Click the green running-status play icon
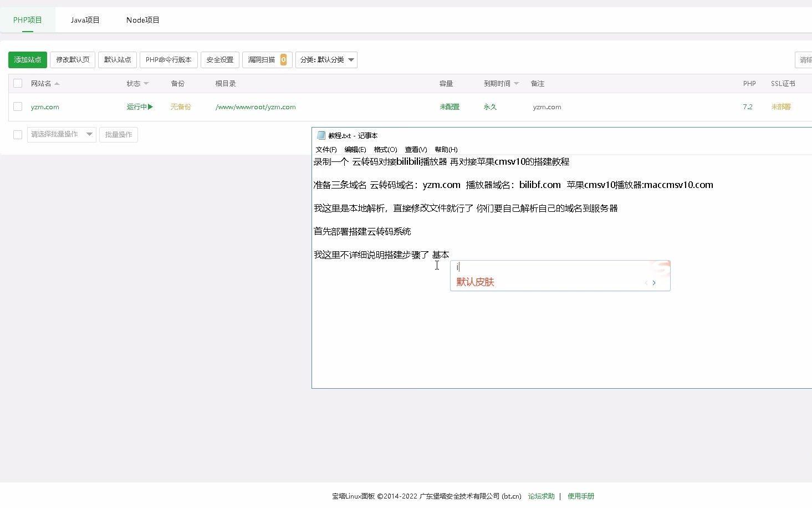This screenshot has height=508, width=812. pyautogui.click(x=150, y=107)
